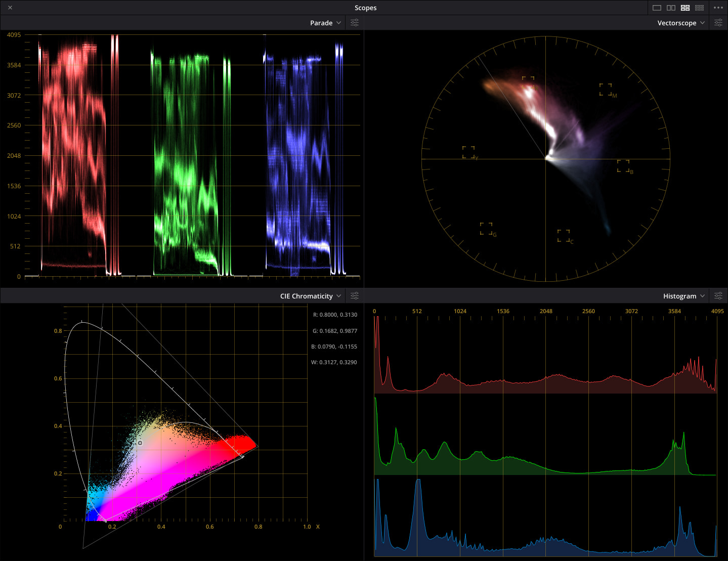Switch to the nine-scope grid layout
The width and height of the screenshot is (728, 561).
[699, 8]
